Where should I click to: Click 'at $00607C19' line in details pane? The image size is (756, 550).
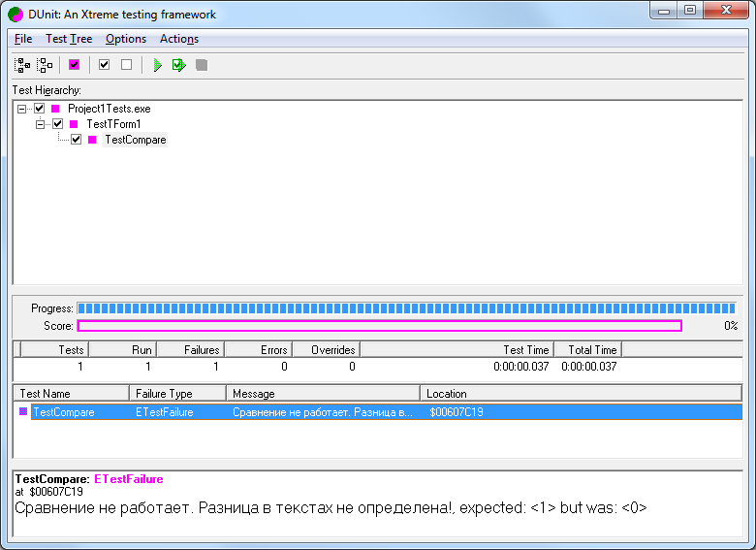click(49, 492)
